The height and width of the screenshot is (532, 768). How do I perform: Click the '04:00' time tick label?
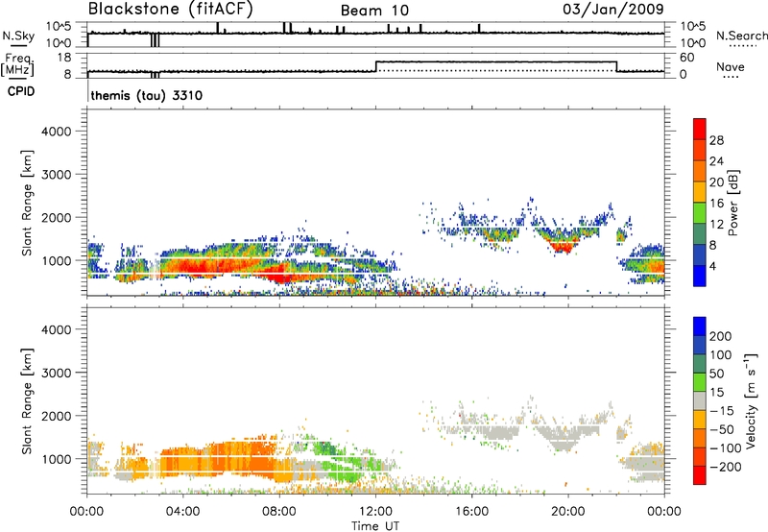tap(183, 512)
